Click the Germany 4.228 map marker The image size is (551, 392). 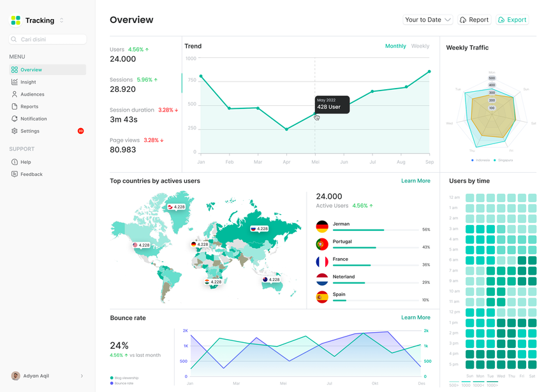click(200, 244)
